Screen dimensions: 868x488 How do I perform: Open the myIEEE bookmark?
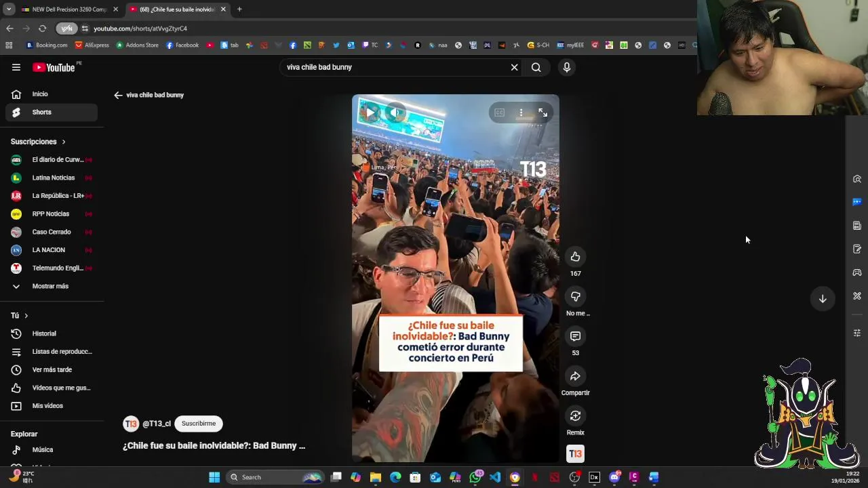pyautogui.click(x=570, y=45)
